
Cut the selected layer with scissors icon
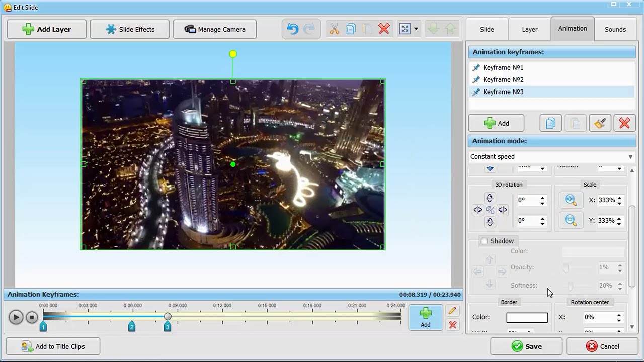(x=334, y=29)
